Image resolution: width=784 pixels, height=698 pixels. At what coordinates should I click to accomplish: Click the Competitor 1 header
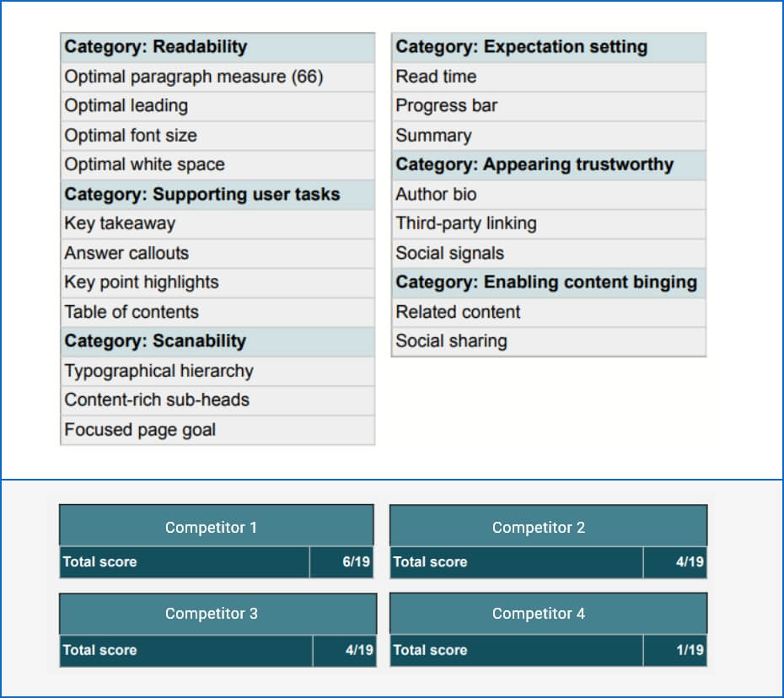[x=216, y=528]
